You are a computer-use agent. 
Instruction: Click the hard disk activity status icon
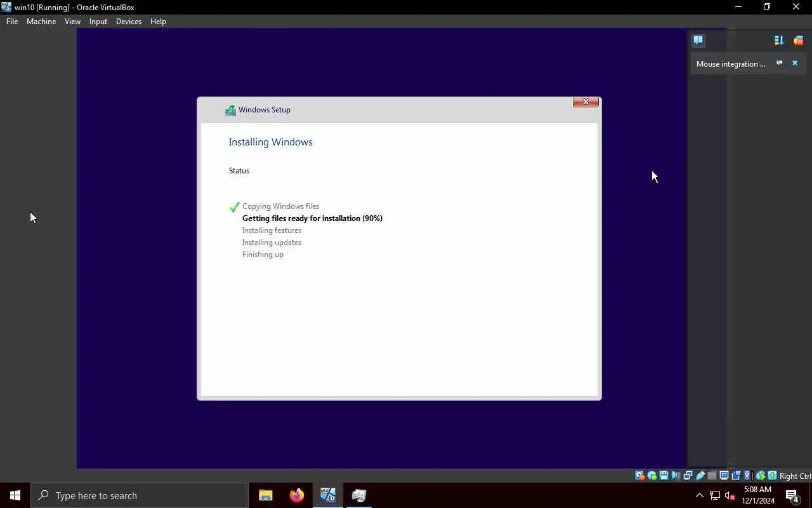[639, 476]
